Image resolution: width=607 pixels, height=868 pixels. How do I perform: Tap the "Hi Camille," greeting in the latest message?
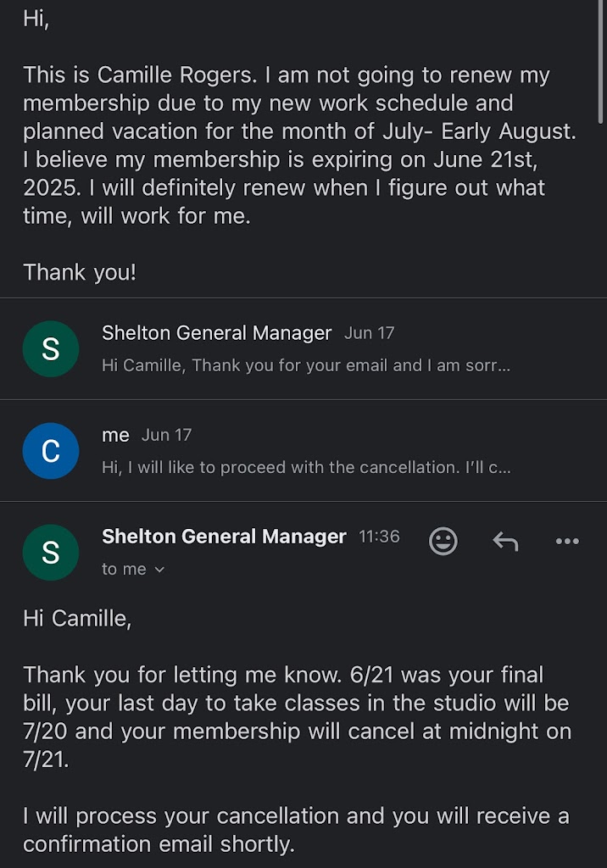coord(77,619)
